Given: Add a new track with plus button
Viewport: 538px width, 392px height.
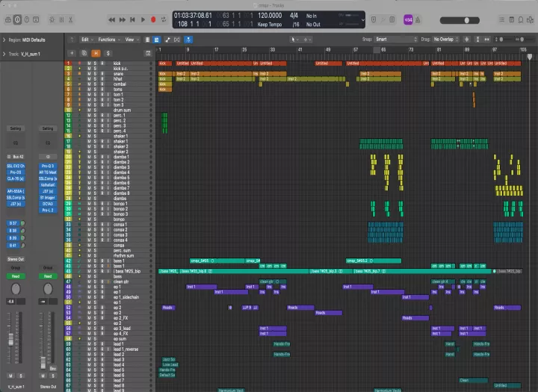Looking at the screenshot, I should 72,53.
